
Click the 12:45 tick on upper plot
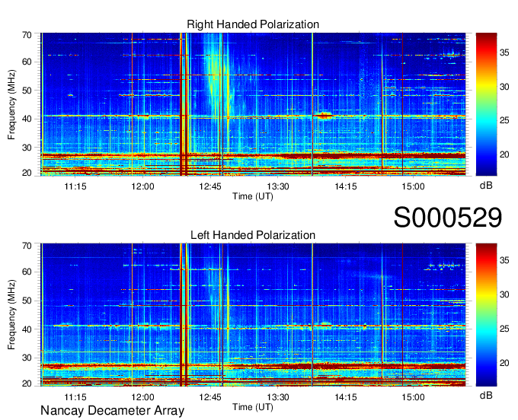tap(210, 186)
